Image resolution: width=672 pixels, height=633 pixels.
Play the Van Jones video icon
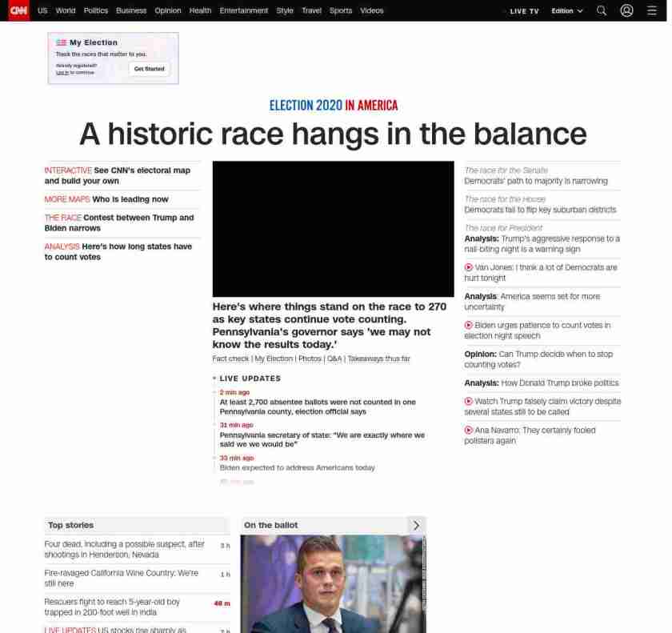[469, 267]
